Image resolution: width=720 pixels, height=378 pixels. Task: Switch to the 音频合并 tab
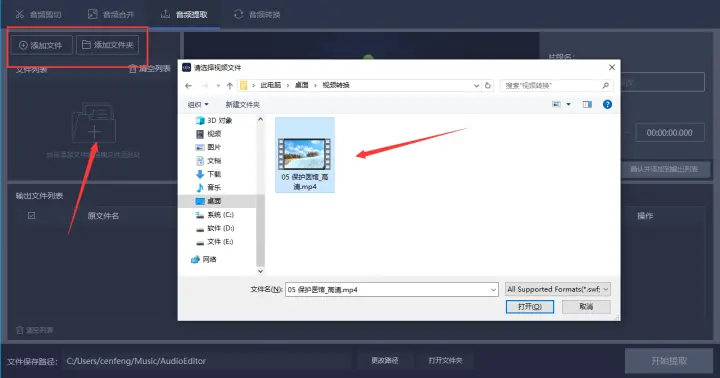click(111, 15)
